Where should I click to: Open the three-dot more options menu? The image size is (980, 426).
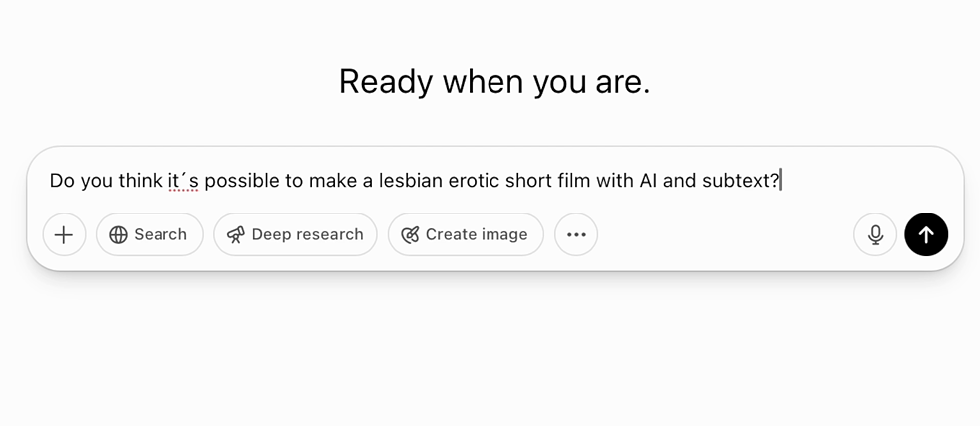[576, 234]
